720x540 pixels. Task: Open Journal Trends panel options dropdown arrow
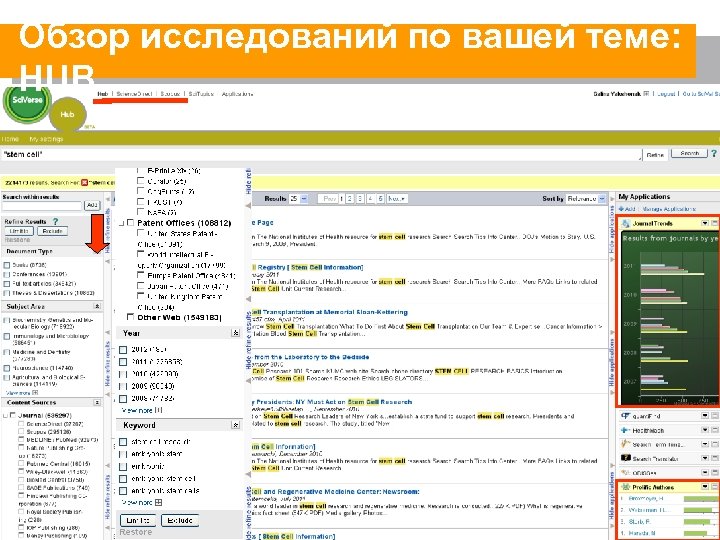pyautogui.click(x=705, y=223)
